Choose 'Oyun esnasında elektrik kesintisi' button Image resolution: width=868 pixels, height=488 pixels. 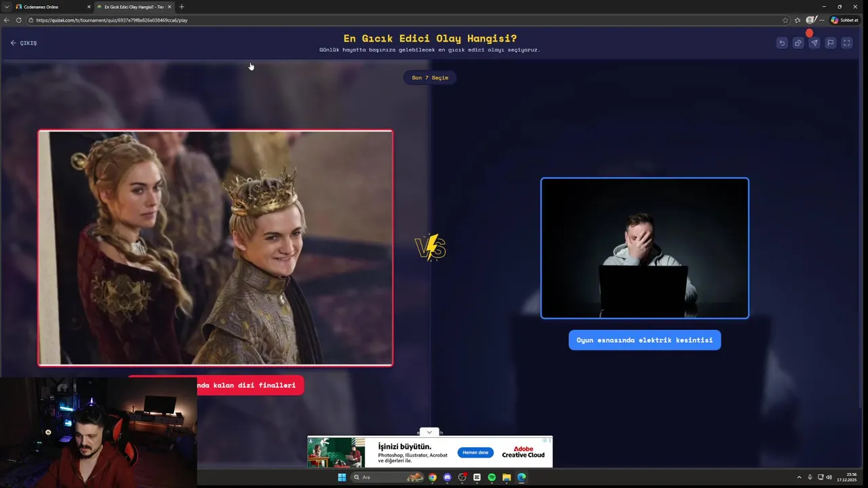[645, 340]
